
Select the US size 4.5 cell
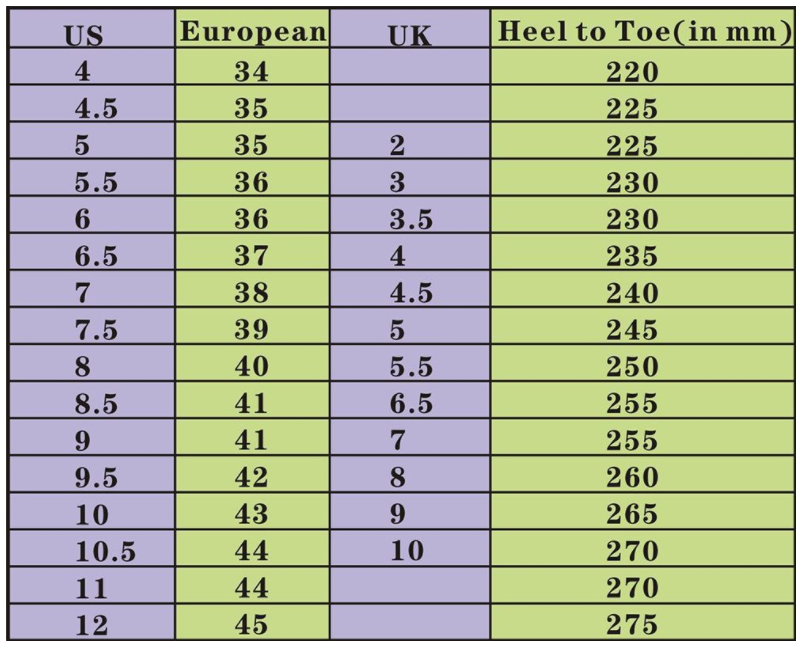pyautogui.click(x=96, y=109)
